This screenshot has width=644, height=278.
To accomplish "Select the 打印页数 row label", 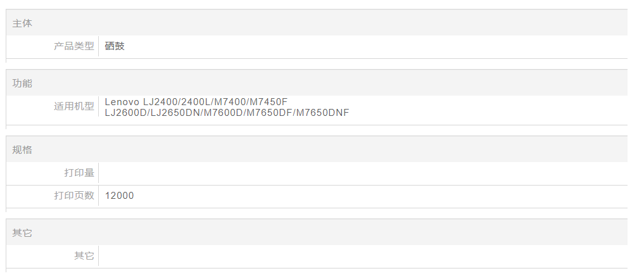I will pos(73,196).
